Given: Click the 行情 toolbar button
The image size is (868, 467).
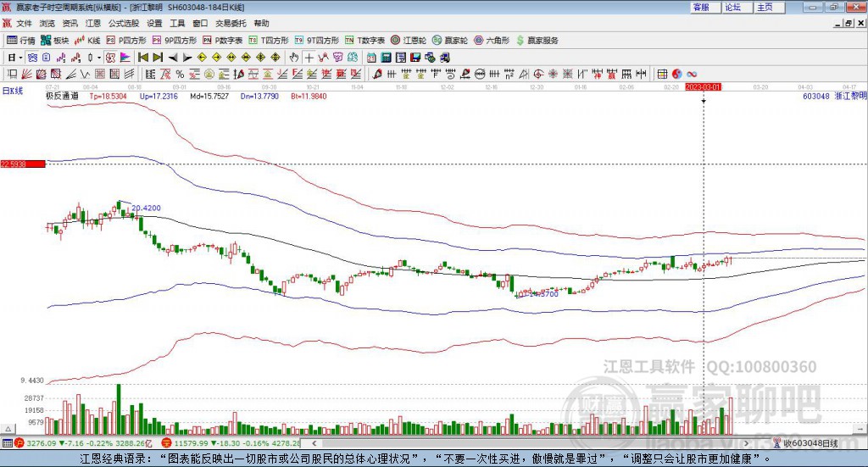Looking at the screenshot, I should pyautogui.click(x=21, y=40).
